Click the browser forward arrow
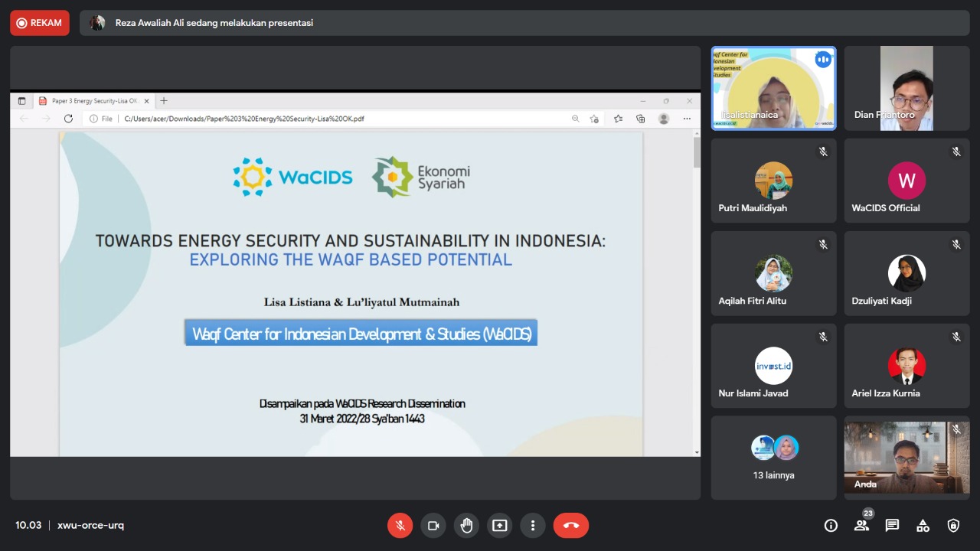This screenshot has width=980, height=551. pos(46,119)
